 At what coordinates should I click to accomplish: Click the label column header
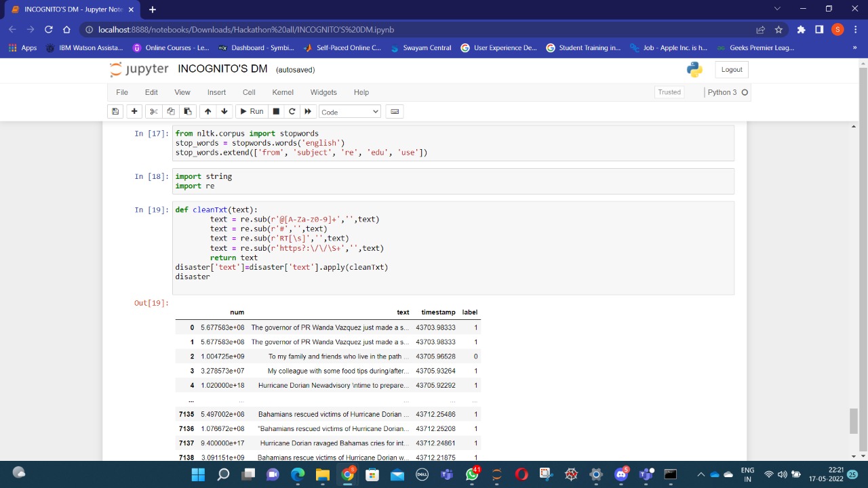470,312
